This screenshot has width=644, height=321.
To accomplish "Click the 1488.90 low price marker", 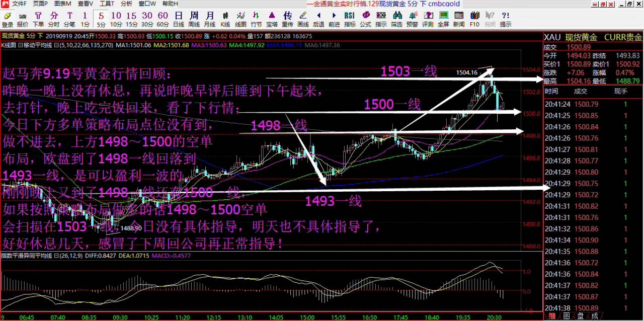I will (132, 228).
